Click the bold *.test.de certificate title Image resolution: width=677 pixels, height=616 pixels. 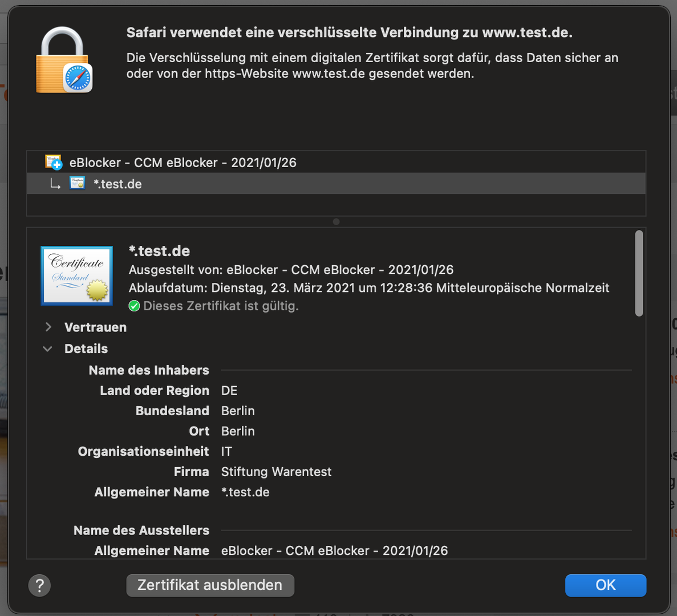coord(159,251)
